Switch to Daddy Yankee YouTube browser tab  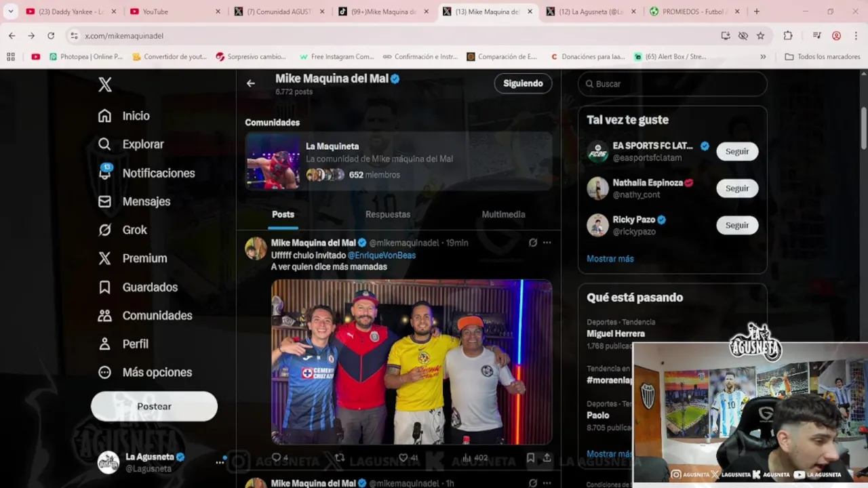coord(71,12)
